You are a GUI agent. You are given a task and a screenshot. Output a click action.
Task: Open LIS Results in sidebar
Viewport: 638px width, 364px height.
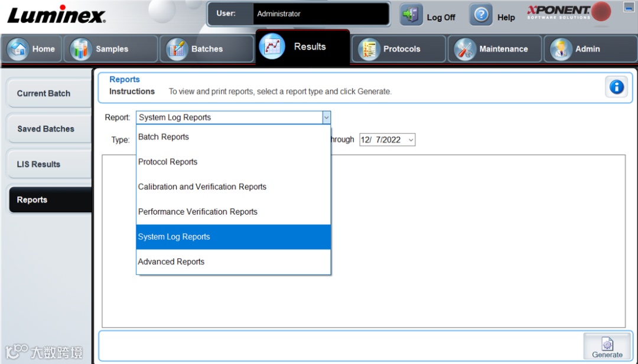49,164
